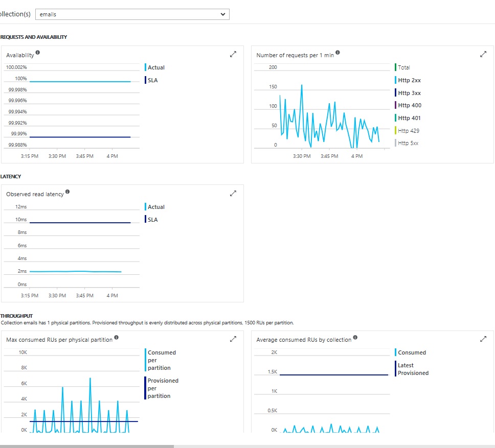The image size is (495, 448).
Task: Expand Max consumed RUs per partition chart
Action: click(233, 339)
